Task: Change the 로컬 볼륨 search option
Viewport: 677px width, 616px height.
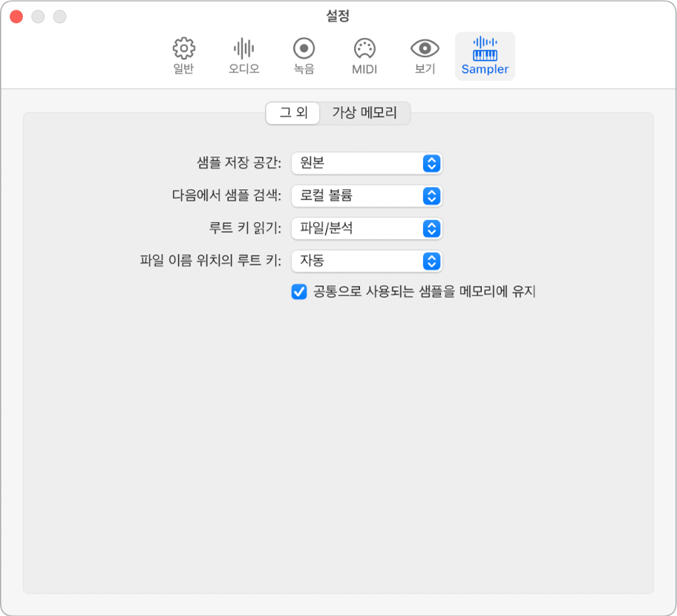Action: (x=367, y=196)
